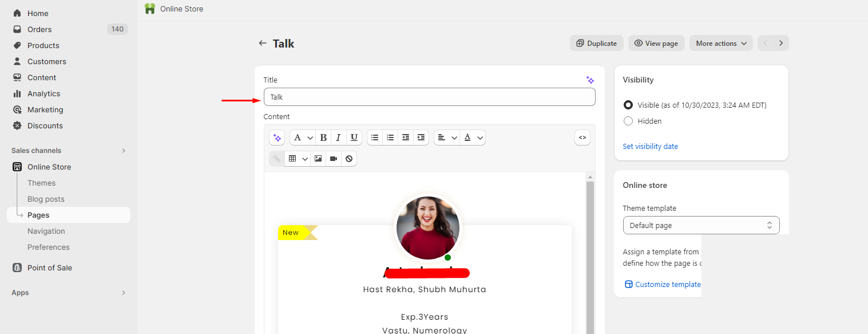
Task: Click the AI sparkle icon beside Title
Action: click(x=590, y=80)
